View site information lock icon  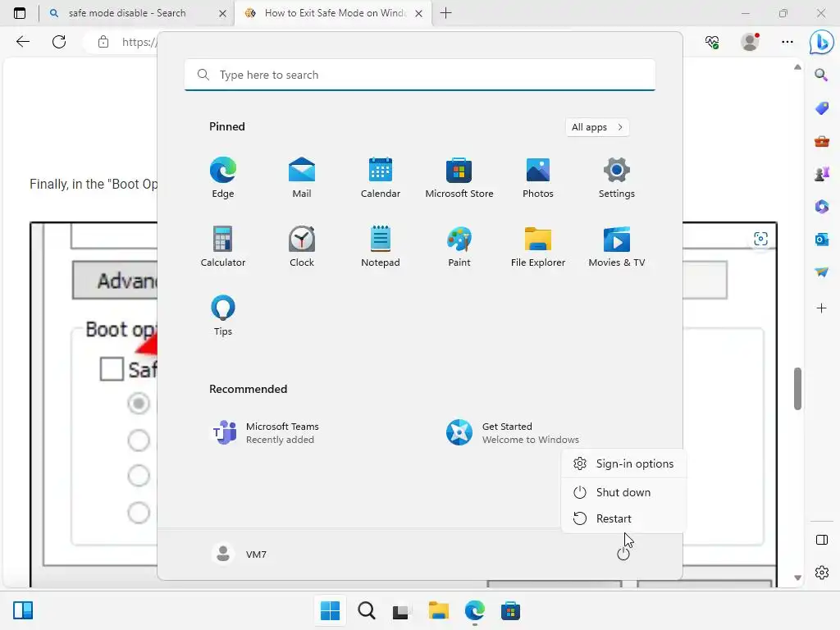click(x=103, y=43)
